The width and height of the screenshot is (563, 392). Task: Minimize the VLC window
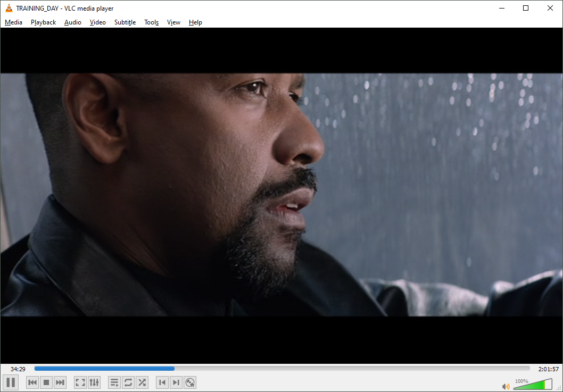[x=502, y=8]
